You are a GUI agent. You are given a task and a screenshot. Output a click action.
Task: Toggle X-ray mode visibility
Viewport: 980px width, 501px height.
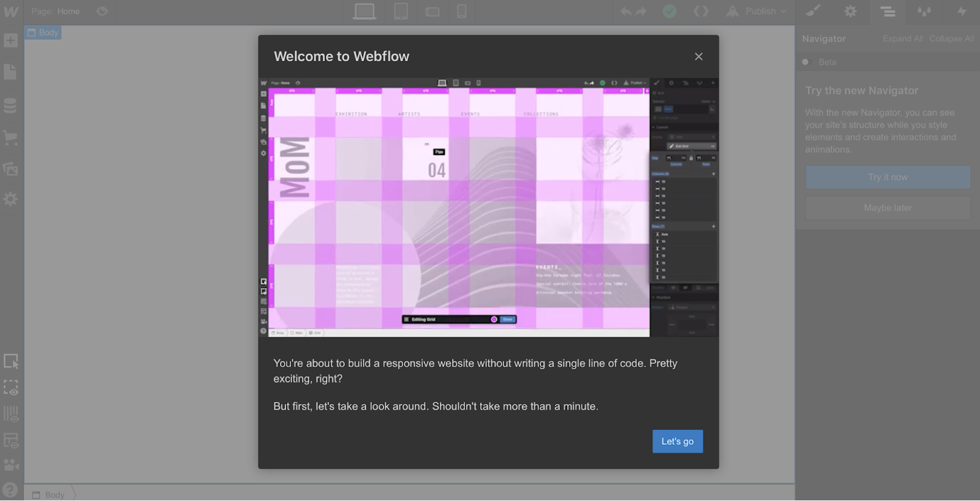coord(11,440)
